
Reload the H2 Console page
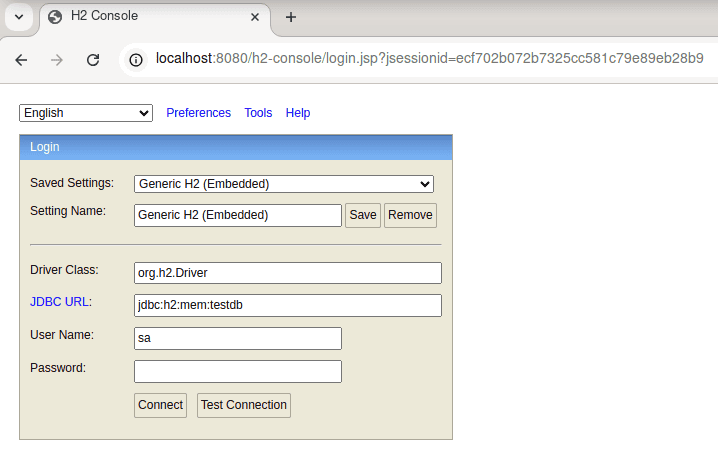coord(93,59)
